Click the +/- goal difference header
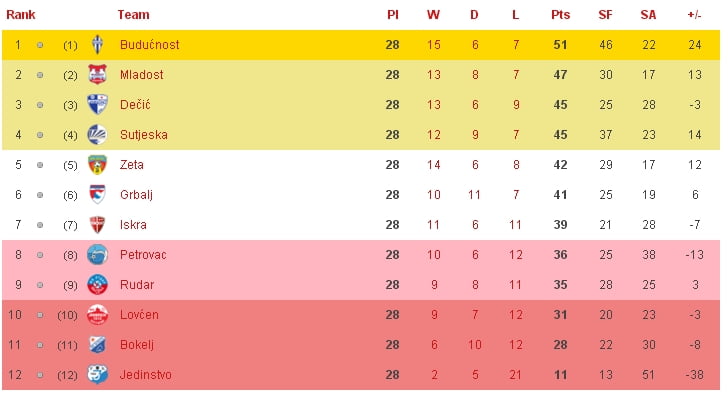 [694, 15]
